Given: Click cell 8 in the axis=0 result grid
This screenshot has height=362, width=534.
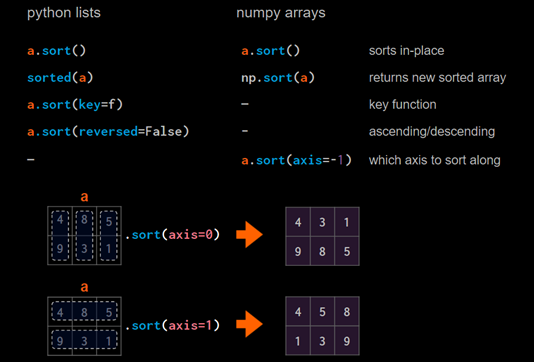Looking at the screenshot, I should 323,251.
